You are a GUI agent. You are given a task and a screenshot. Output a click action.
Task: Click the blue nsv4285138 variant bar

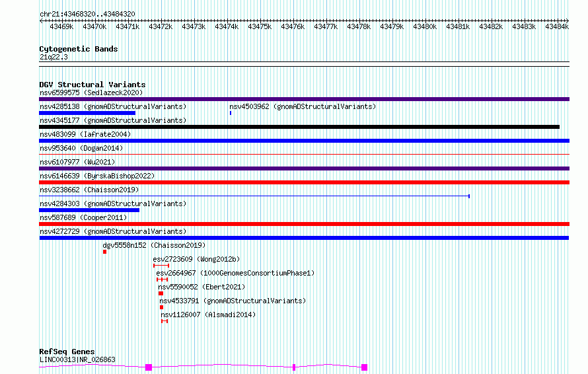(87, 113)
